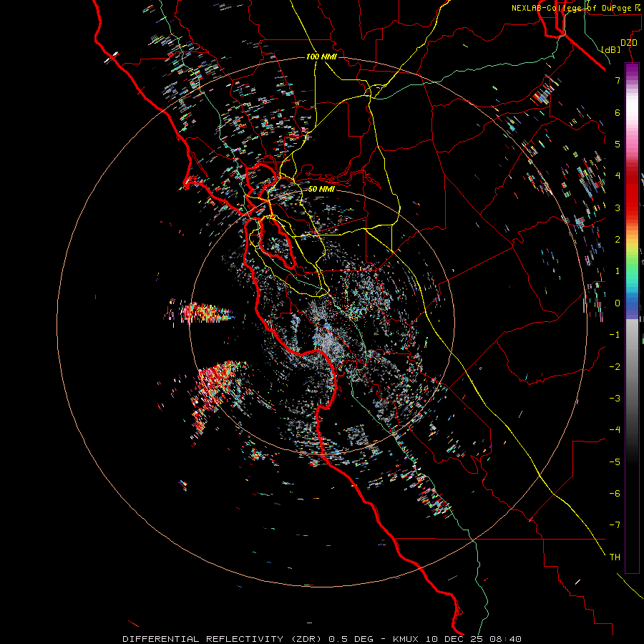644x644 pixels.
Task: Click the -4 dB tick label
Action: [x=615, y=430]
